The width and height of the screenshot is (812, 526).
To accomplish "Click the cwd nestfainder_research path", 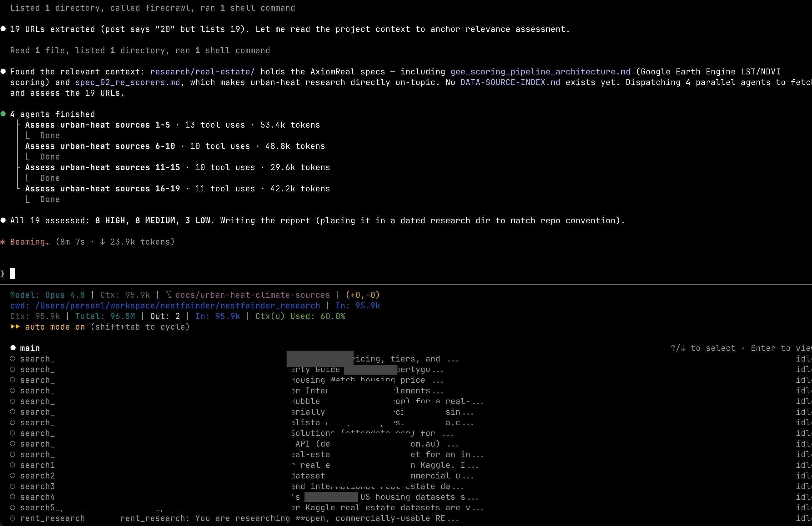I will tap(165, 305).
